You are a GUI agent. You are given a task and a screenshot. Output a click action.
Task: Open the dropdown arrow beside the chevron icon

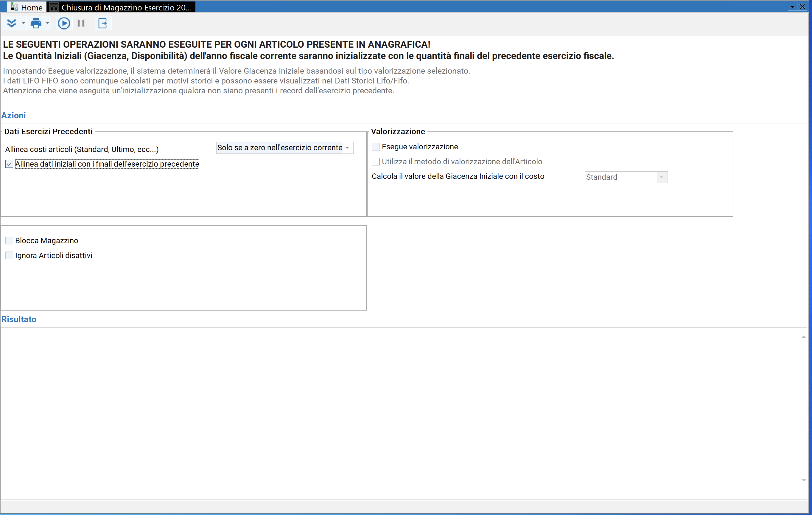pos(23,23)
